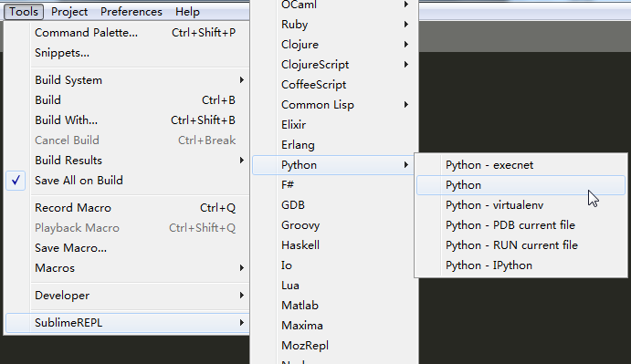Open the Preferences menu
631x364 pixels.
point(131,12)
